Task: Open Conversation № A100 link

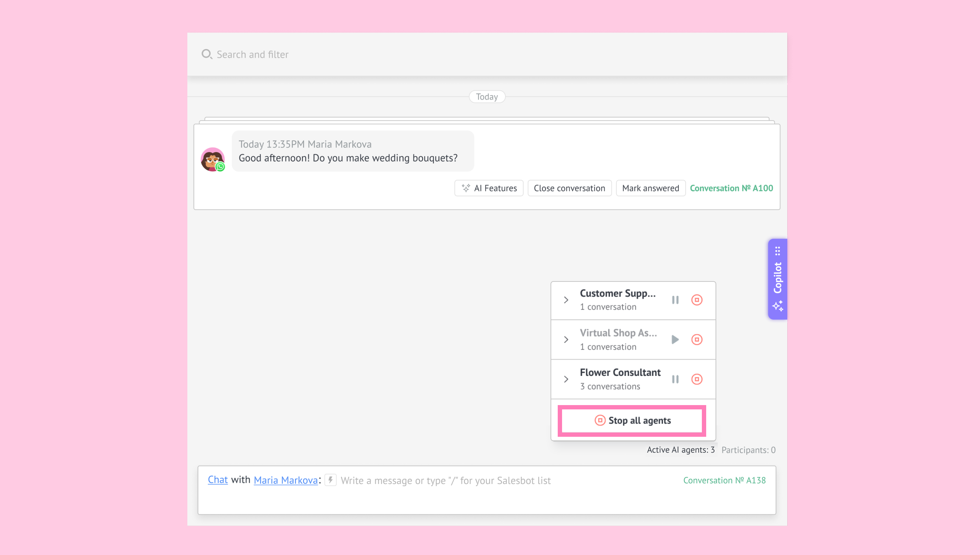Action: pos(731,188)
